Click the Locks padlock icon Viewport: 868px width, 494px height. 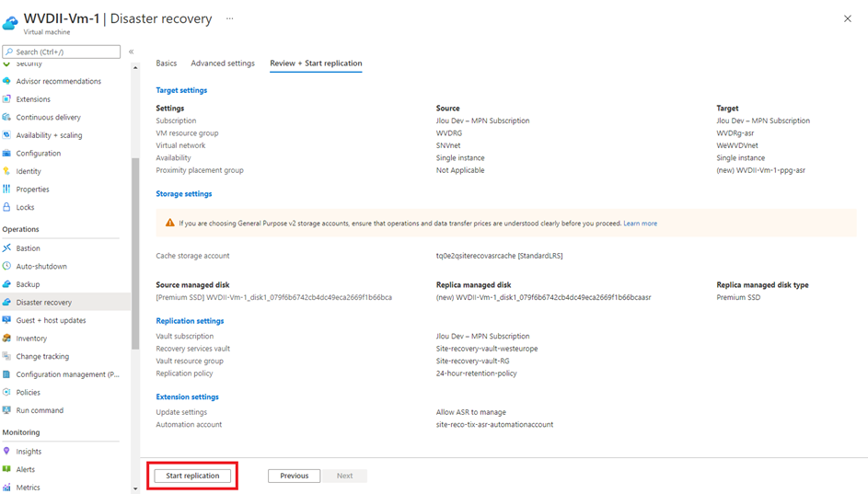pos(6,207)
